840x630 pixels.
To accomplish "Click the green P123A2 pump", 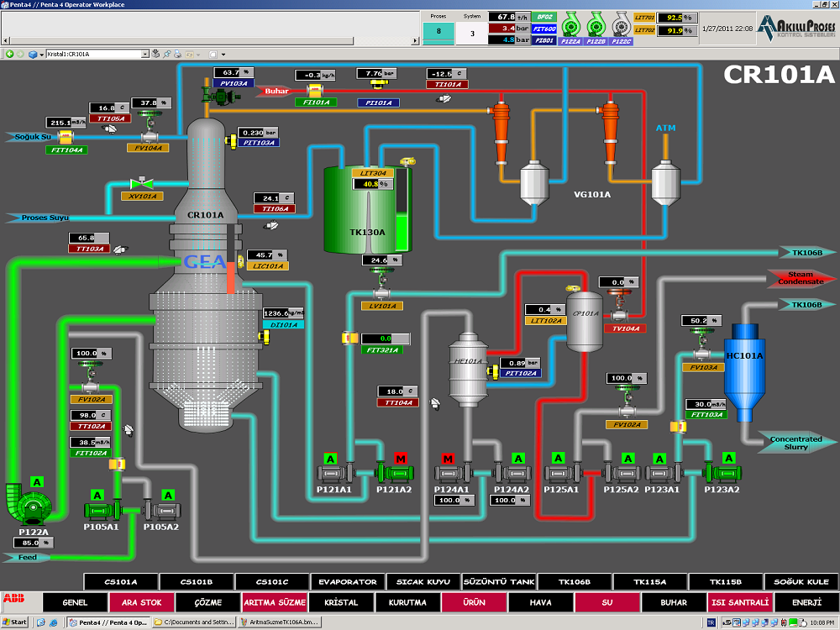I will pyautogui.click(x=720, y=474).
